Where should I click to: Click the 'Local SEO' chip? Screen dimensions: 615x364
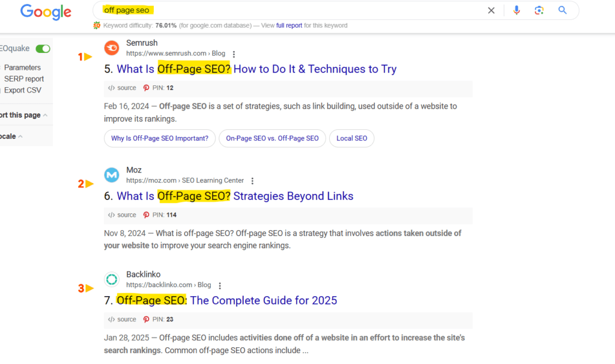pyautogui.click(x=352, y=139)
